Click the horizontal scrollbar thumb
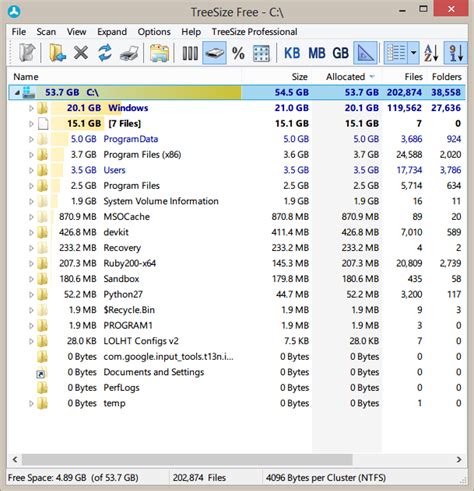Screen dimensions: 474x491 pyautogui.click(x=187, y=459)
